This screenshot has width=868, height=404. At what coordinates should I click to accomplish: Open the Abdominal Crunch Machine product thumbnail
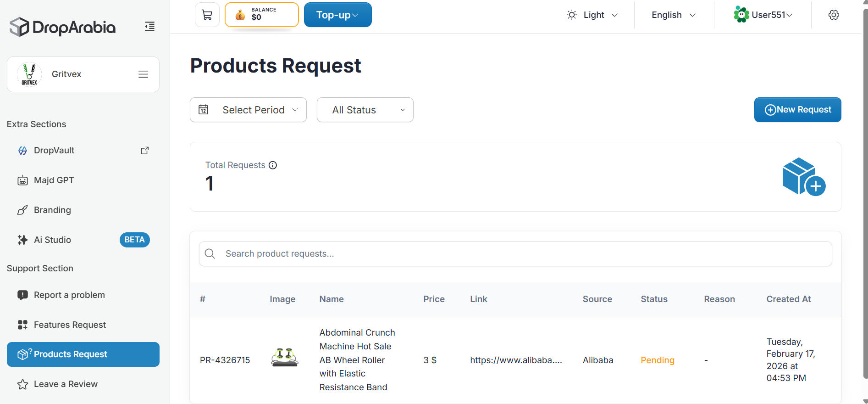click(285, 358)
